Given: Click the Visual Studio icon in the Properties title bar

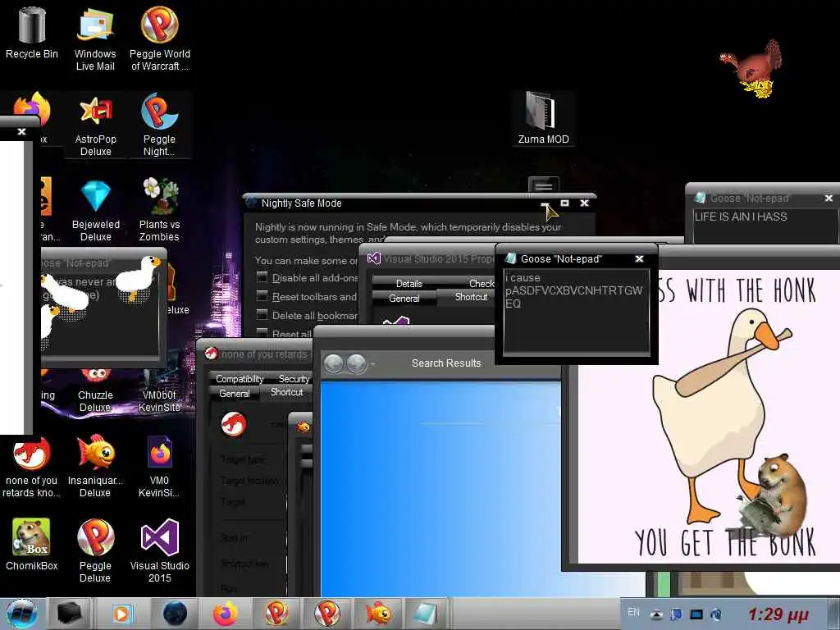Looking at the screenshot, I should click(373, 258).
